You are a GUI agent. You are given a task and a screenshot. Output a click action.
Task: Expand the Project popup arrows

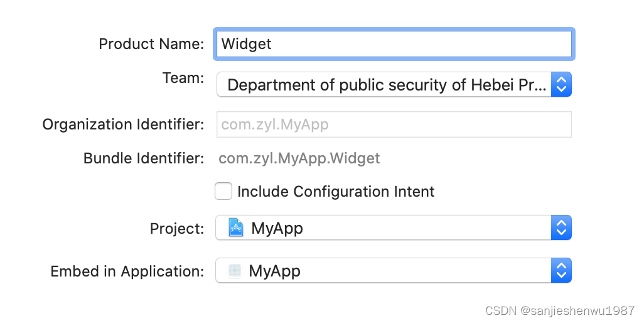[x=561, y=227]
